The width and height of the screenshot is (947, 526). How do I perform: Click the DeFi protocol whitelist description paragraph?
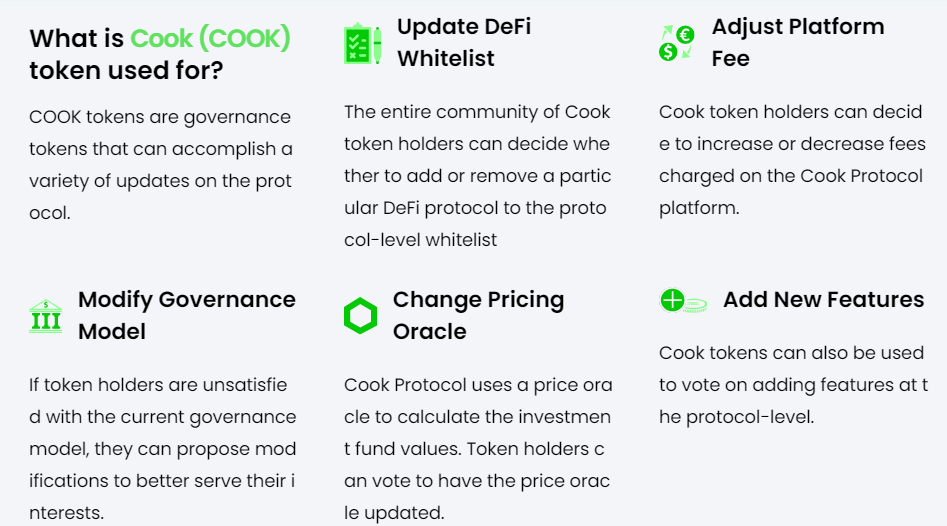click(477, 175)
